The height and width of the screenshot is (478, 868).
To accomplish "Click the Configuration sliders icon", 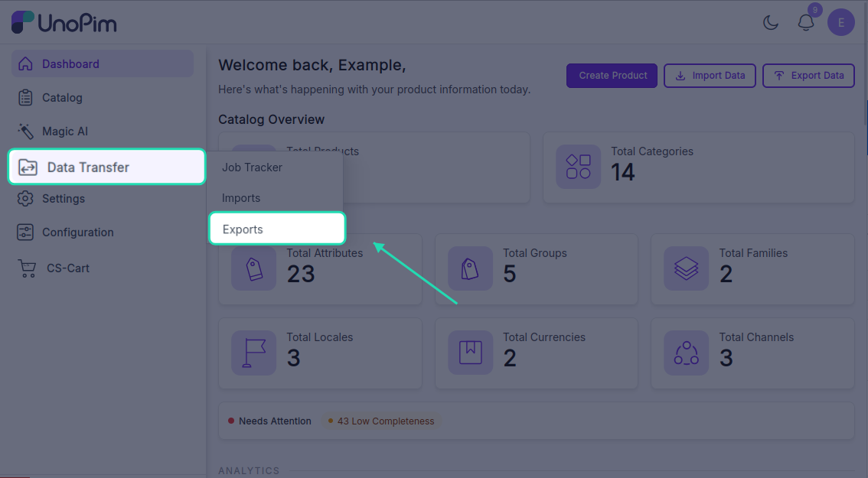I will [x=25, y=232].
